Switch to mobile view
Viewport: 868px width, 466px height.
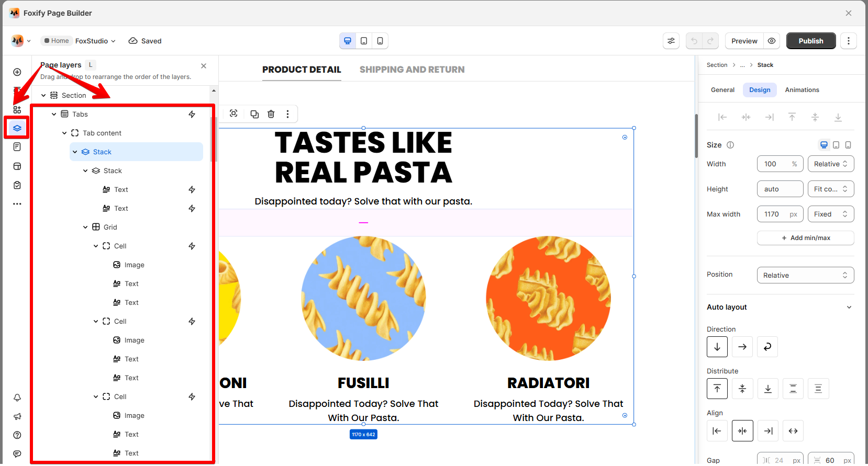(x=380, y=41)
